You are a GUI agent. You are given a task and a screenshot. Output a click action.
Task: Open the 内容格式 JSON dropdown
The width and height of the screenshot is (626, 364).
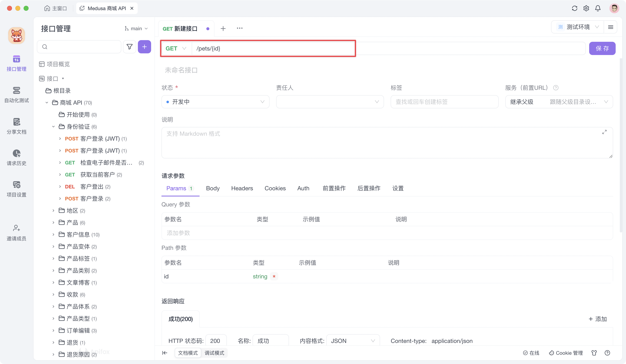(x=353, y=341)
